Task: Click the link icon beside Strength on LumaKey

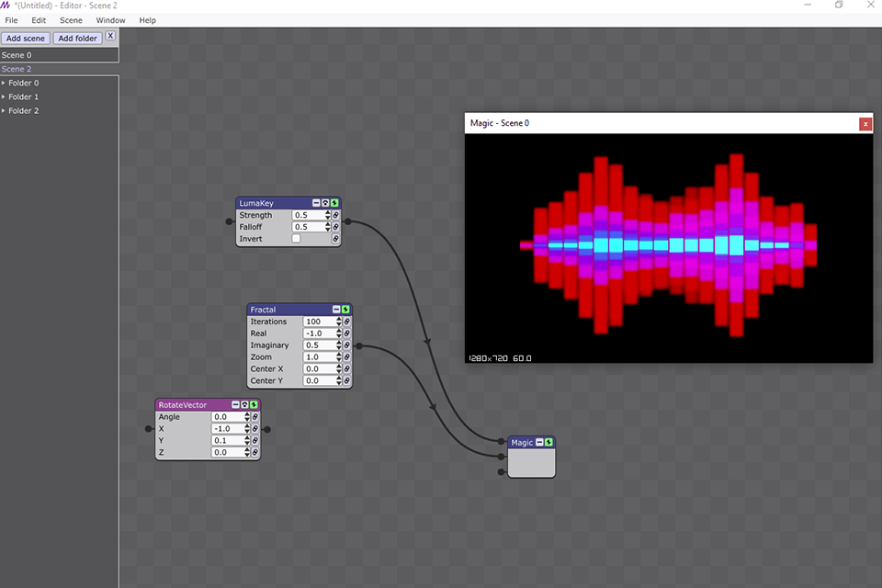Action: pyautogui.click(x=335, y=215)
